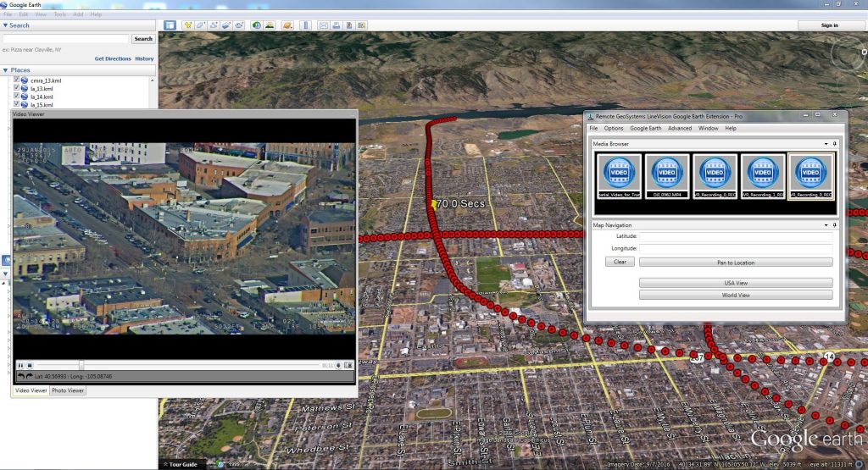This screenshot has height=470, width=868.
Task: Open the File menu in LineVision window
Action: (593, 128)
